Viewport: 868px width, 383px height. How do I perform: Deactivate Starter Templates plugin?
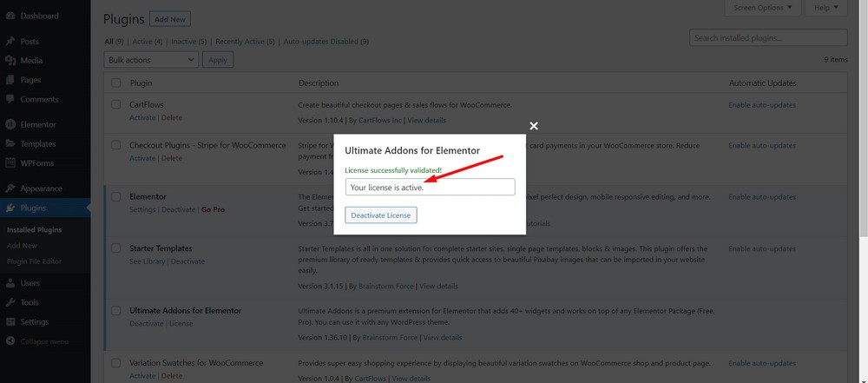(x=187, y=261)
